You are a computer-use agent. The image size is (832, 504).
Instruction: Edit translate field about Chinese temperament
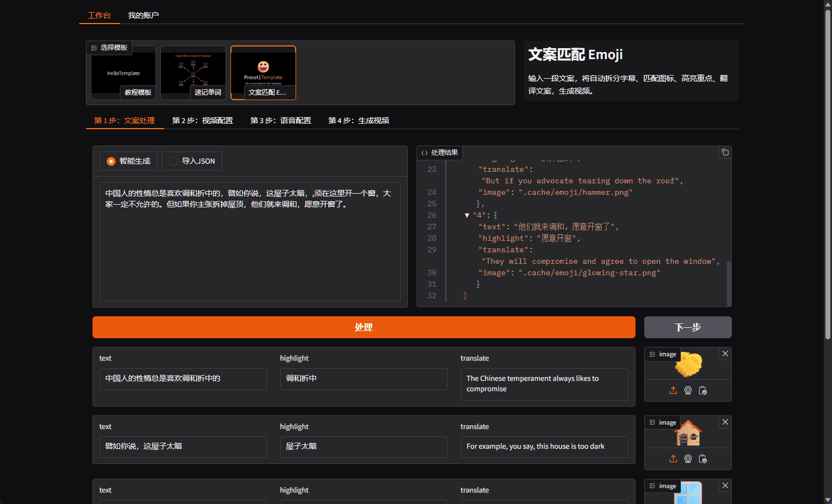pyautogui.click(x=545, y=384)
